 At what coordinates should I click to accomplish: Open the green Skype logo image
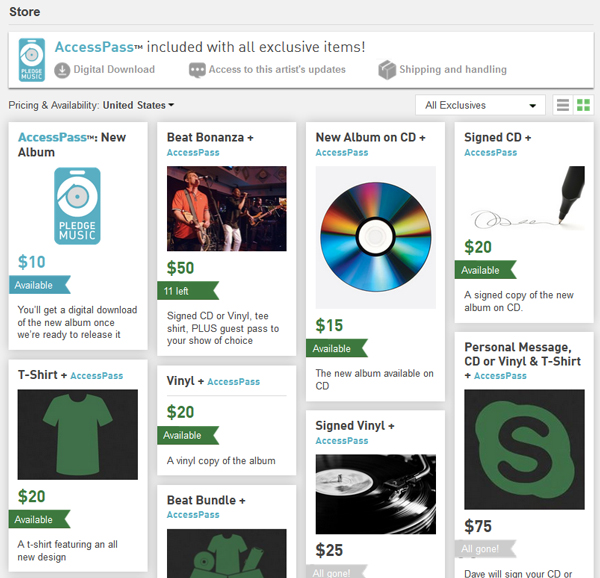tap(524, 449)
